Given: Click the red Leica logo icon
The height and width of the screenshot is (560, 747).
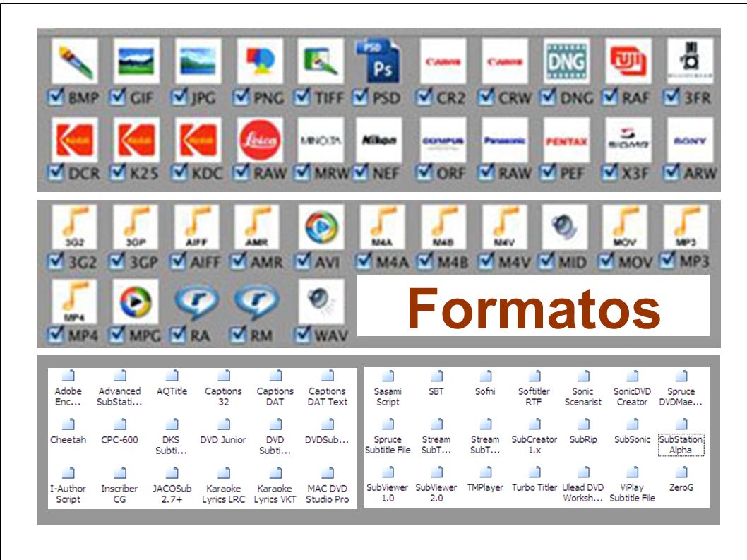Looking at the screenshot, I should coord(260,140).
